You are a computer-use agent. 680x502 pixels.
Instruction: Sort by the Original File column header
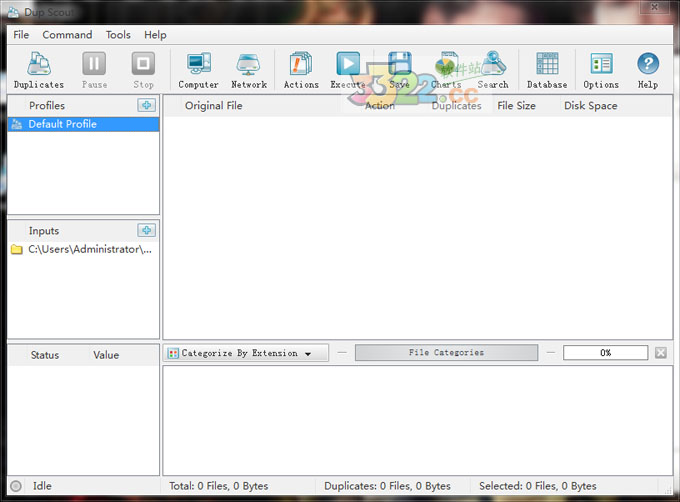pos(213,105)
